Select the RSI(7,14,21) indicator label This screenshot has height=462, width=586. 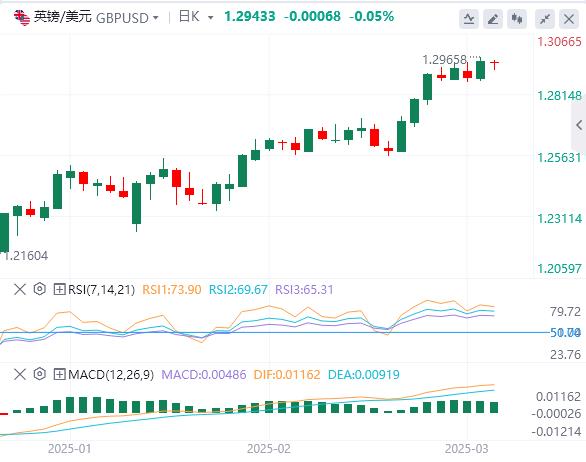point(101,289)
